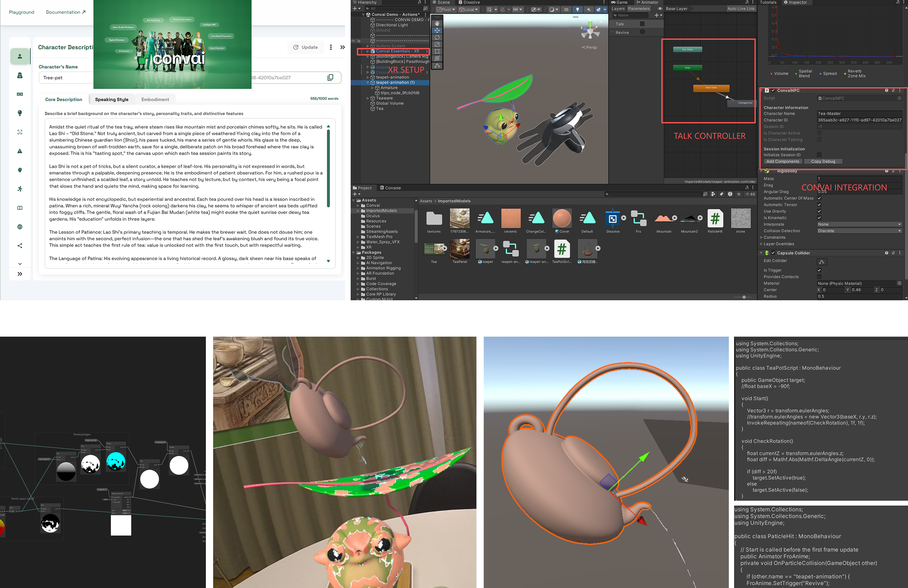Toggle scene lighting bulb icon
The height and width of the screenshot is (588, 908).
tap(577, 9)
